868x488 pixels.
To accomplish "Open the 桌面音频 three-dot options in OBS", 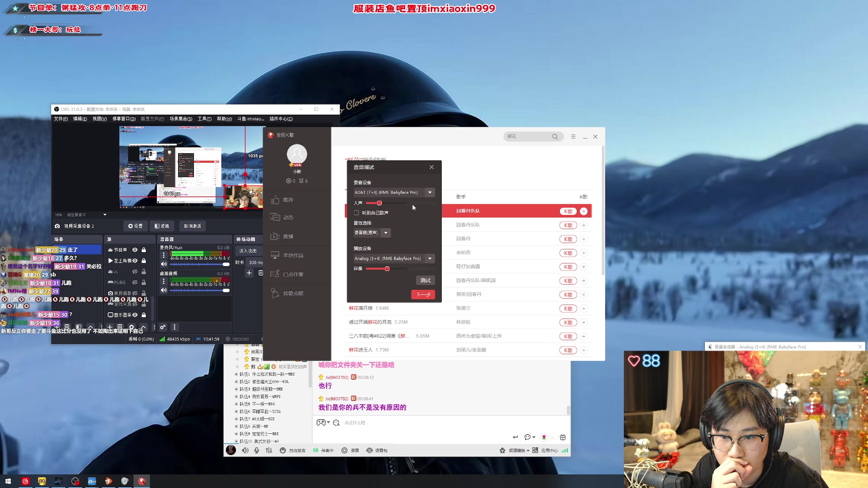I will [164, 281].
